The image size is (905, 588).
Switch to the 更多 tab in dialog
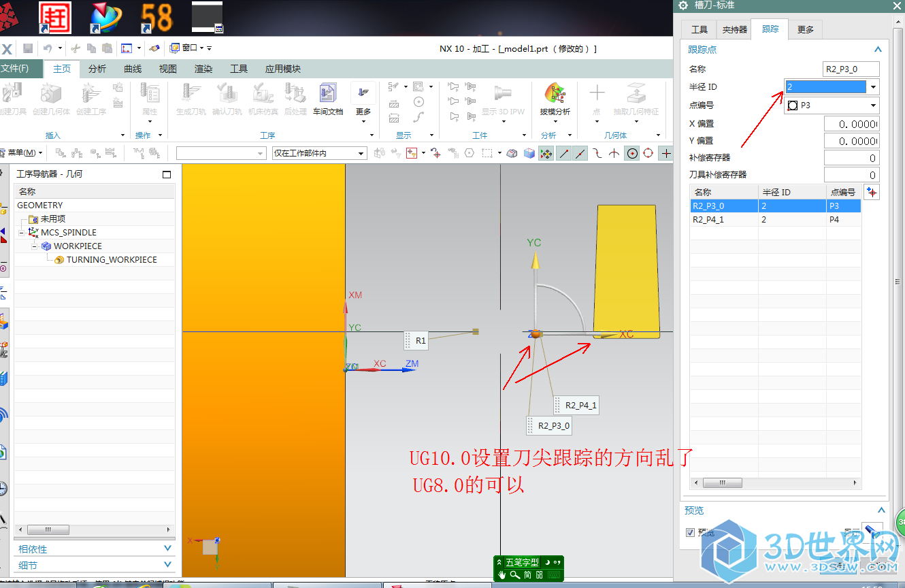[x=806, y=30]
